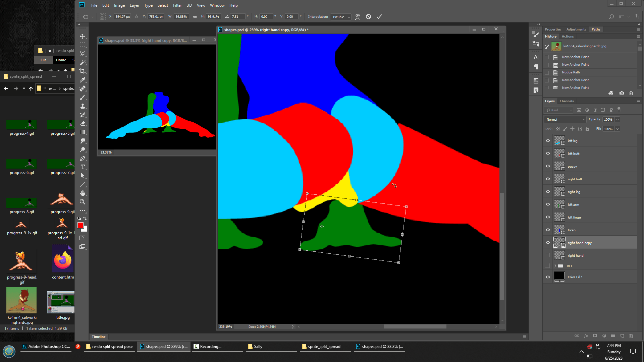This screenshot has height=362, width=644.
Task: Cancel transform with the no-entry icon
Action: click(368, 16)
